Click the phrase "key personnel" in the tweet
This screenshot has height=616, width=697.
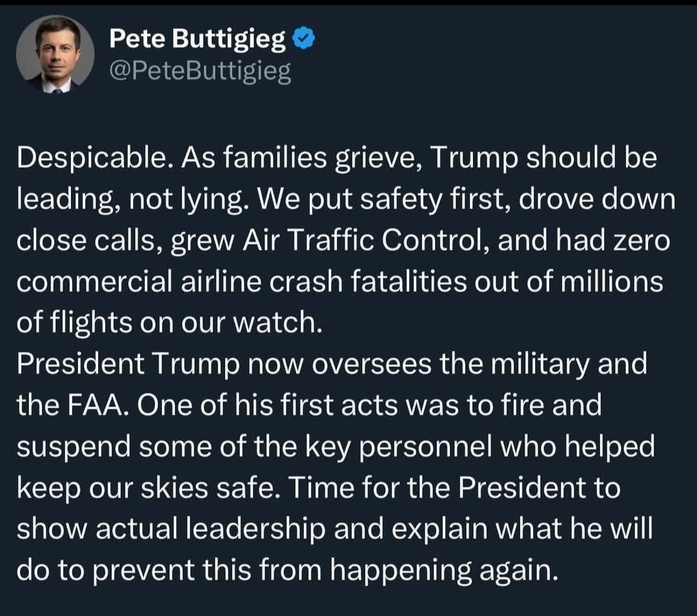click(x=409, y=446)
